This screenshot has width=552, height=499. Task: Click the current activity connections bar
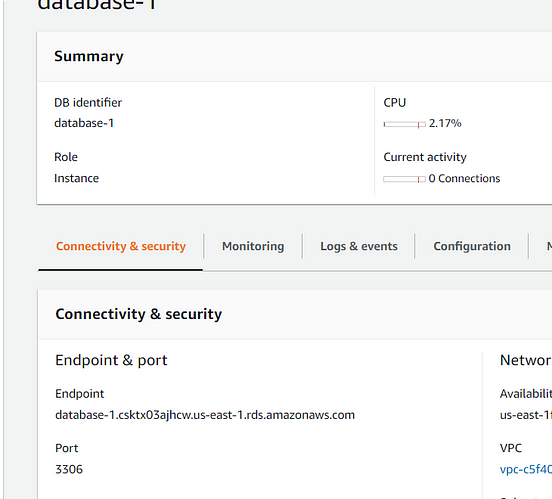click(404, 179)
